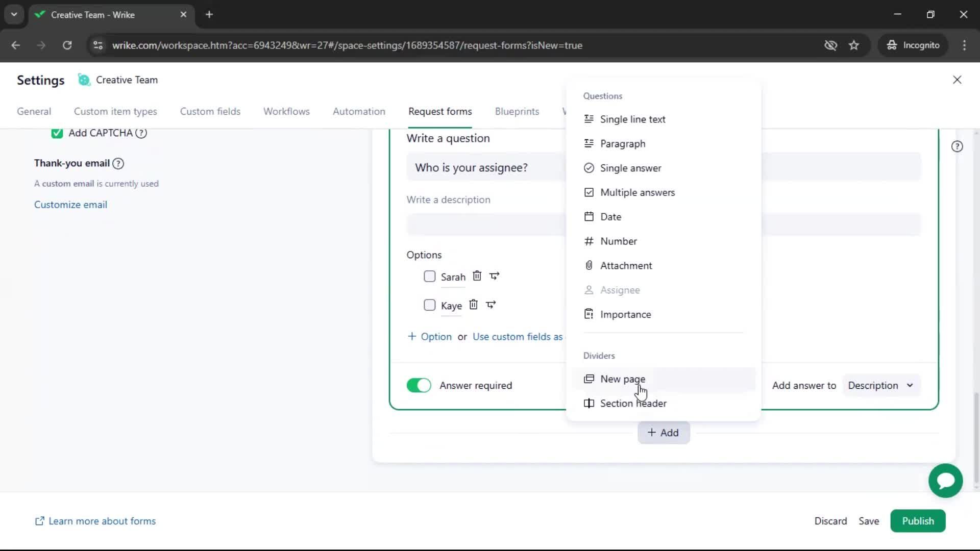Choose Multiple answers question type
Image resolution: width=980 pixels, height=551 pixels.
click(663, 192)
